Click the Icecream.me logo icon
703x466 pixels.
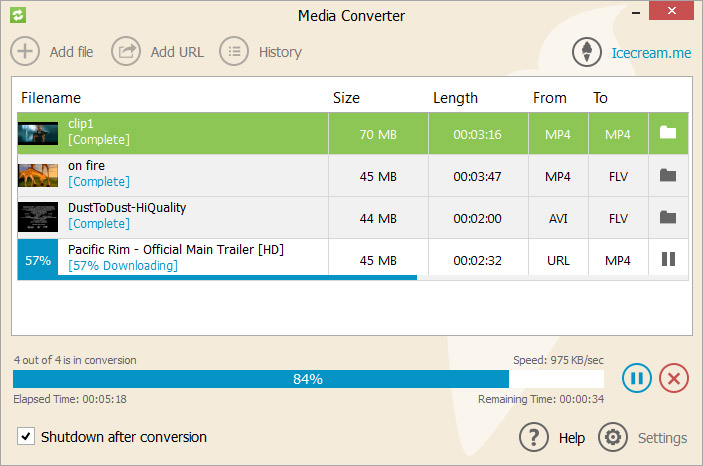click(587, 52)
